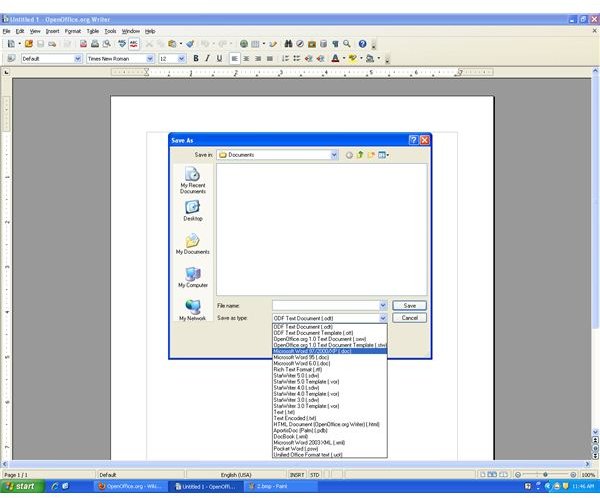Open the Format menu

point(73,31)
